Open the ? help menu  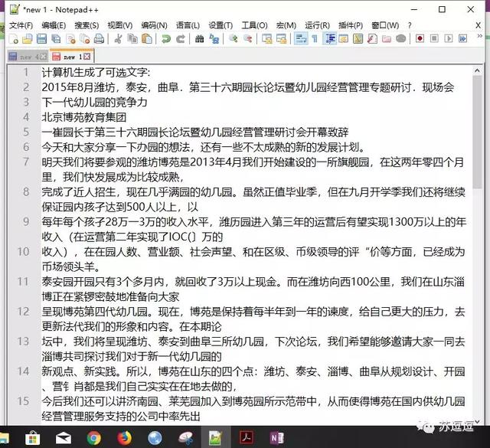(410, 25)
